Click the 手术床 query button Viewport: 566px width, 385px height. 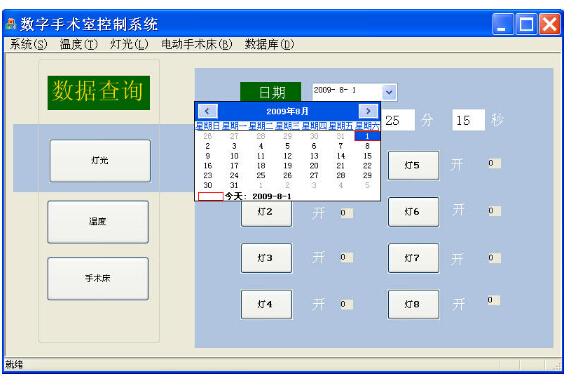click(x=98, y=278)
